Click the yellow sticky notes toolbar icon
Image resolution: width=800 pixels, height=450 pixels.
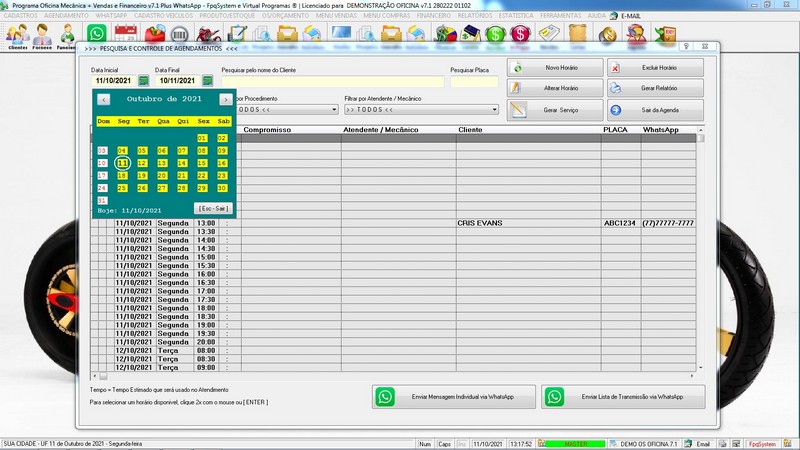pos(549,34)
